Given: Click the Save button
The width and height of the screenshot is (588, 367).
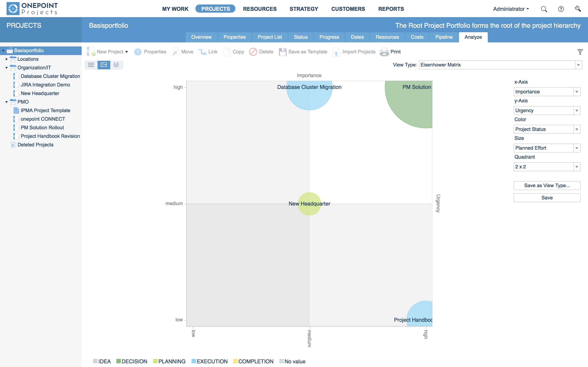Looking at the screenshot, I should 547,198.
